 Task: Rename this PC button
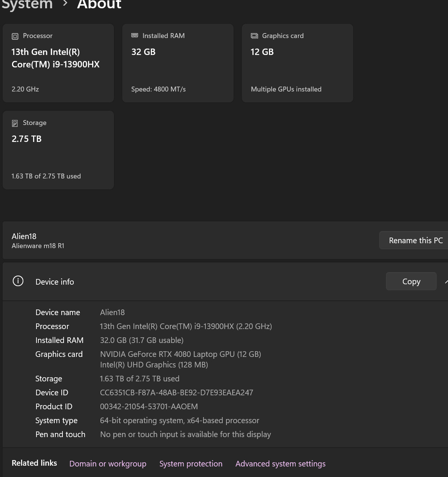414,240
